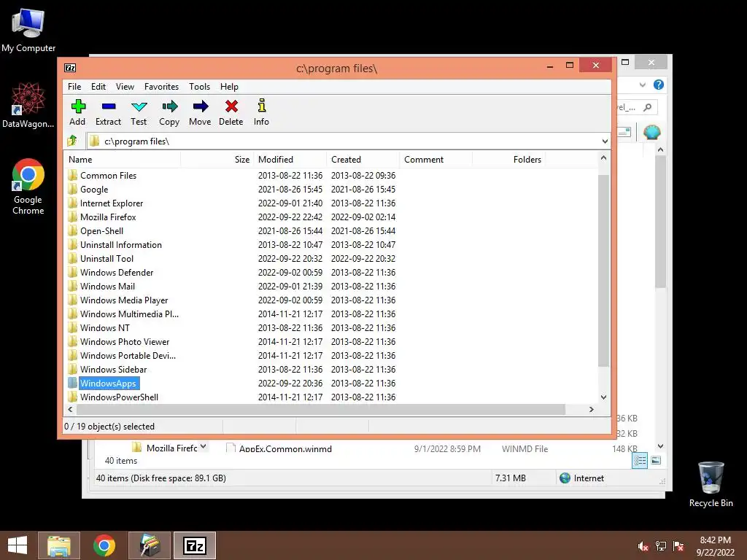Click AppEx.Common.winmd in background window
This screenshot has height=560, width=747.
pyautogui.click(x=285, y=448)
